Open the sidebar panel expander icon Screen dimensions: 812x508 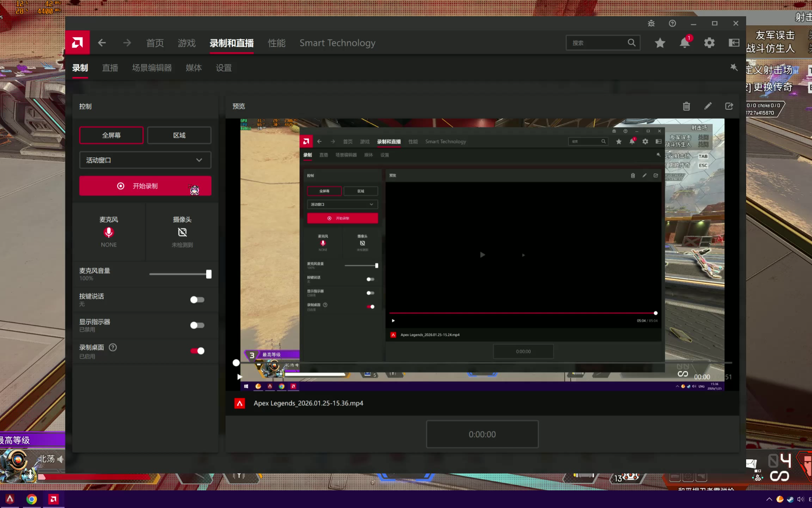734,43
